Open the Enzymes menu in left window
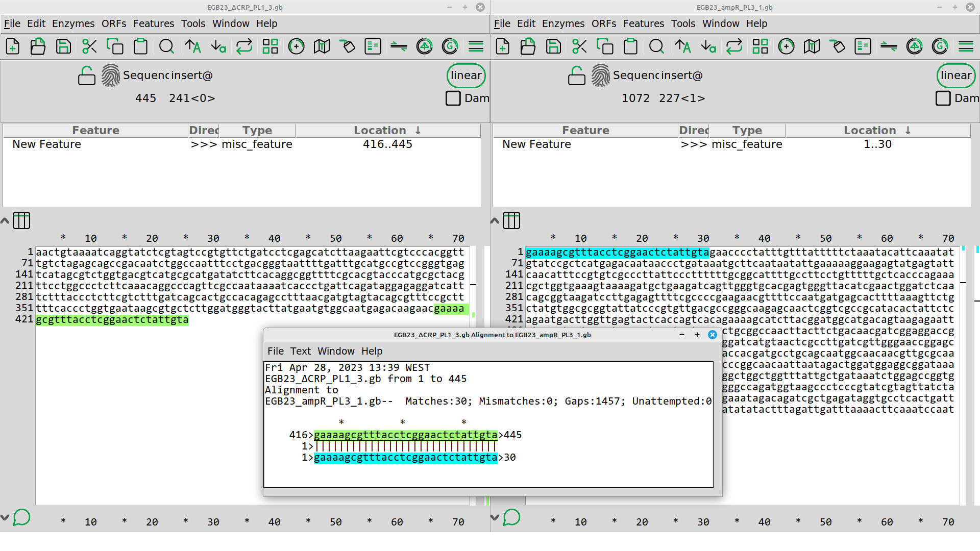The height and width of the screenshot is (551, 980). (73, 23)
